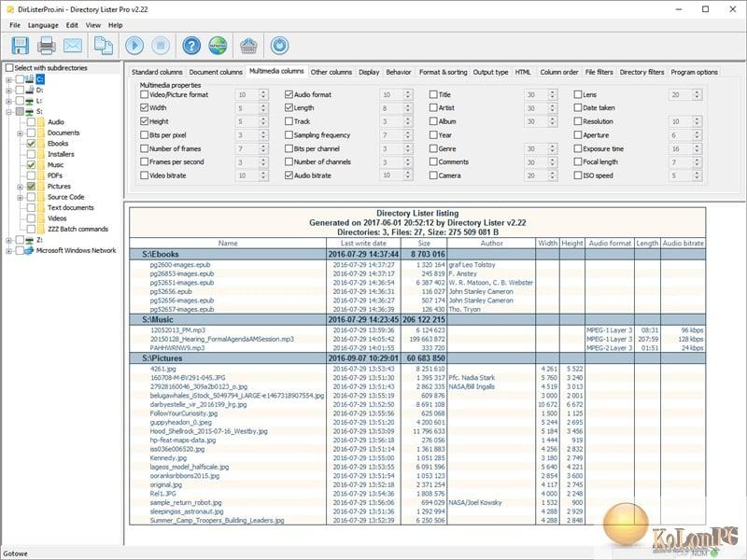The width and height of the screenshot is (747, 560).
Task: Expand the Pictures folder node
Action: [20, 187]
